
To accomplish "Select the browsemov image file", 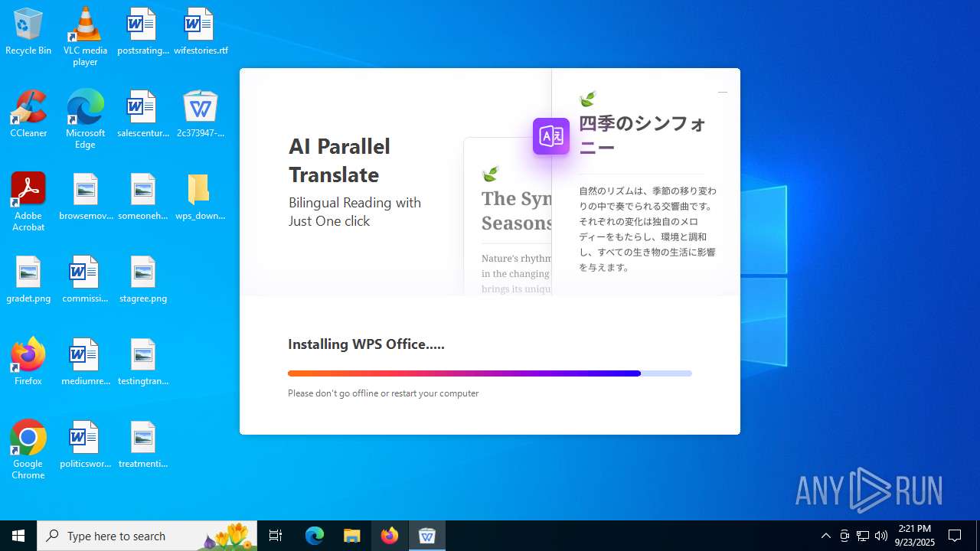I will coord(85,197).
